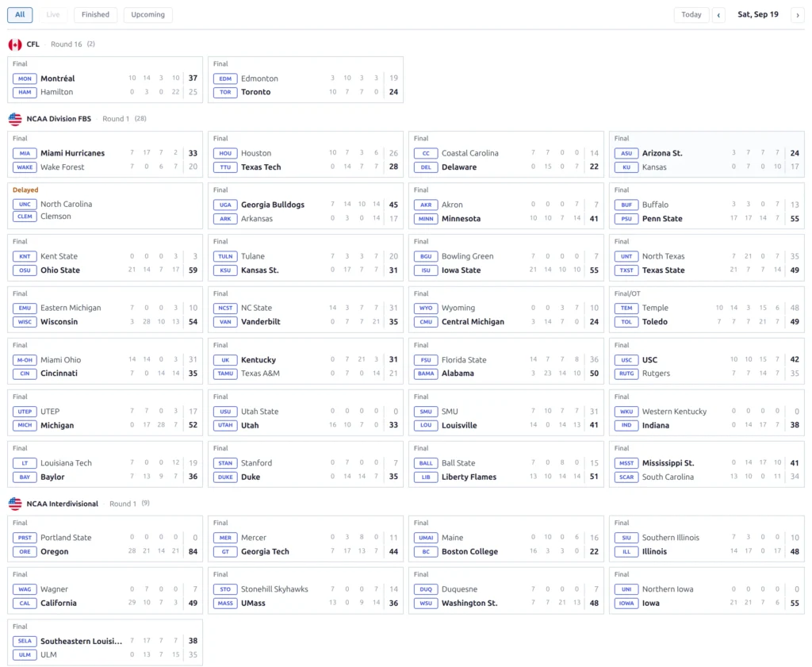This screenshot has height=667, width=812.
Task: Go to previous day arrow
Action: click(718, 15)
